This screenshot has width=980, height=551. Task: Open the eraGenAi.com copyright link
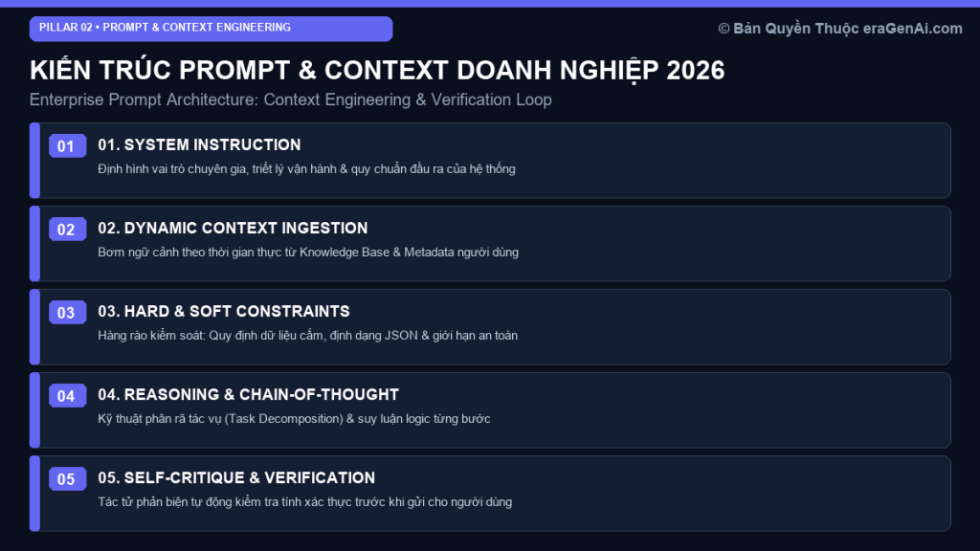tap(840, 29)
